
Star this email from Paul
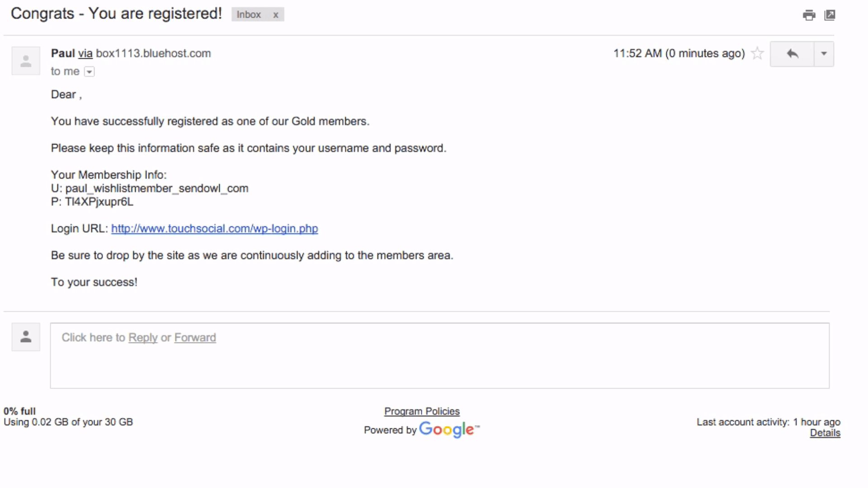tap(757, 54)
